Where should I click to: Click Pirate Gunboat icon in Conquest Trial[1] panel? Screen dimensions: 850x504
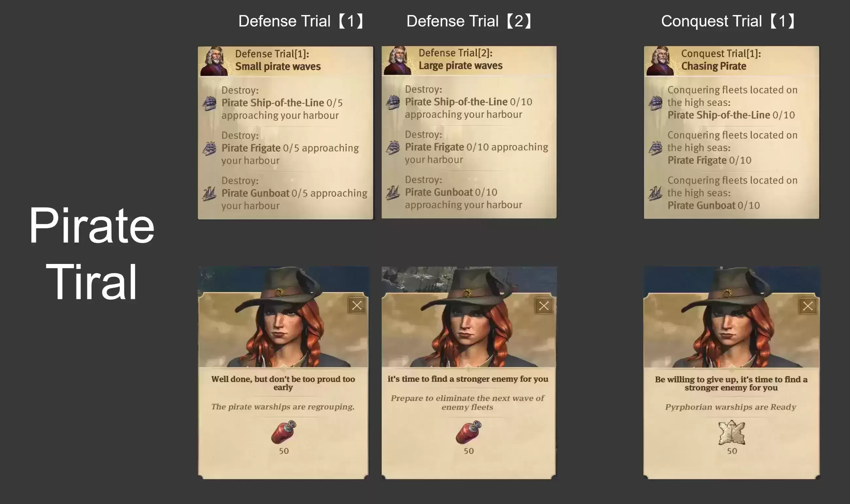(x=655, y=193)
